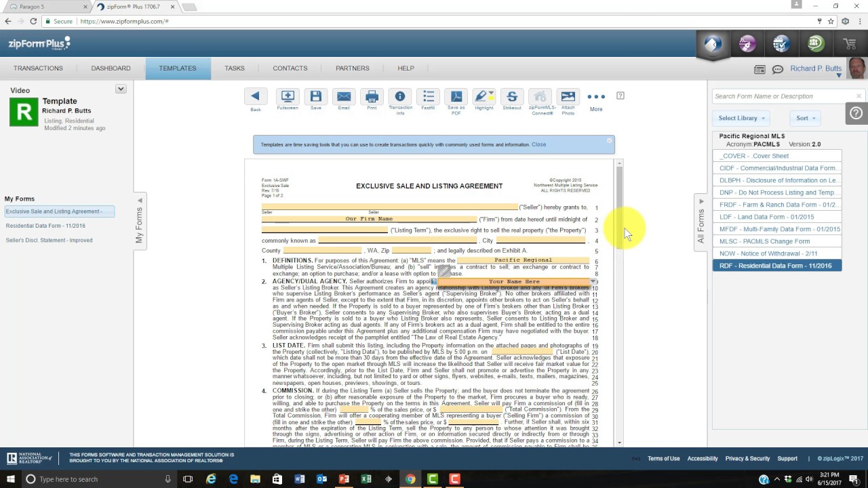Open the Help tab
Image resolution: width=868 pixels, height=488 pixels.
[406, 68]
